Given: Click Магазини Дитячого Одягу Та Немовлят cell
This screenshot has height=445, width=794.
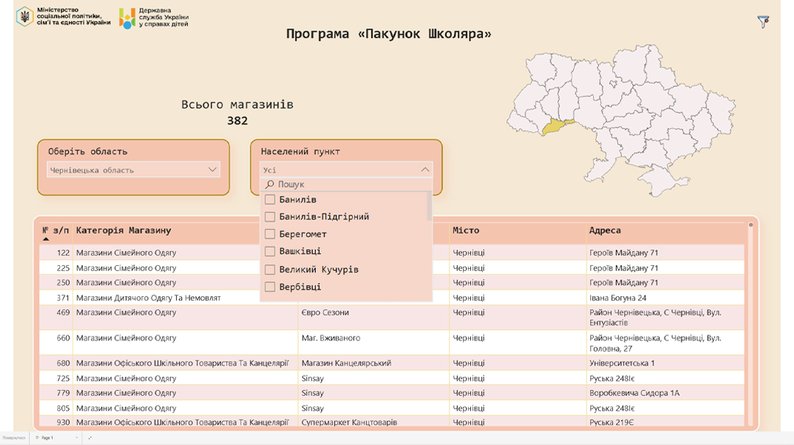Looking at the screenshot, I should [x=148, y=298].
